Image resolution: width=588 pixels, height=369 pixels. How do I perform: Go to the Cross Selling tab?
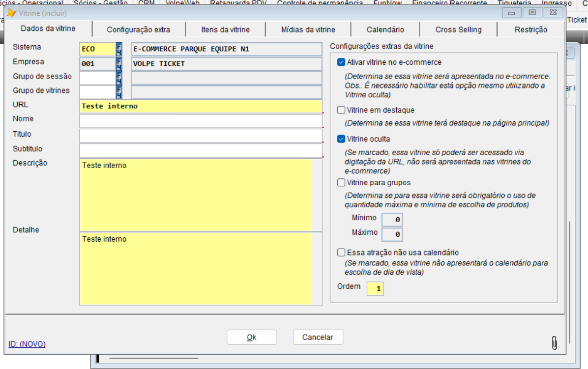pos(458,29)
